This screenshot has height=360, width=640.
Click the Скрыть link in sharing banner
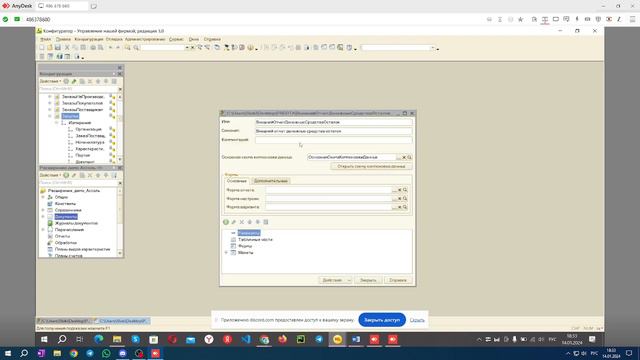click(x=417, y=320)
